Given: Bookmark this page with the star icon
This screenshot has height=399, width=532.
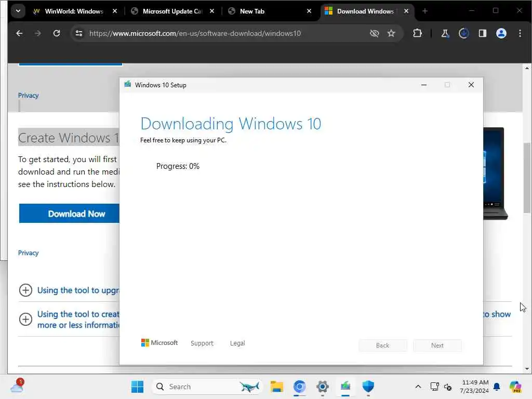Looking at the screenshot, I should coord(391,33).
